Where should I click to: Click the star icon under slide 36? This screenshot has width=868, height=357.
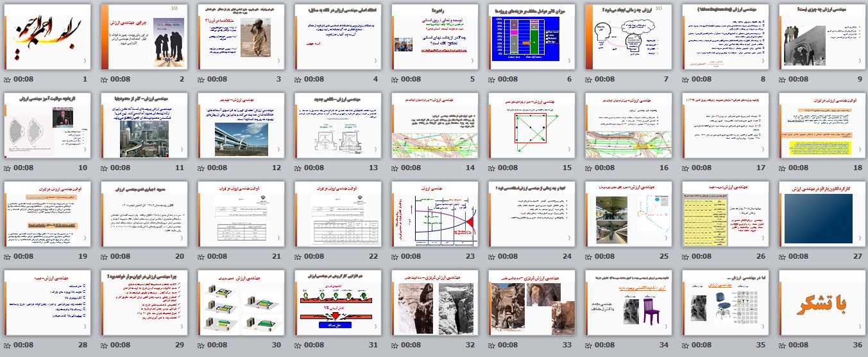782,345
